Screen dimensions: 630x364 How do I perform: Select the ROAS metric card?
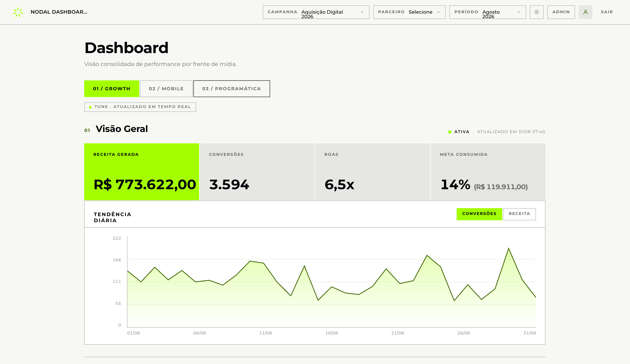point(372,172)
